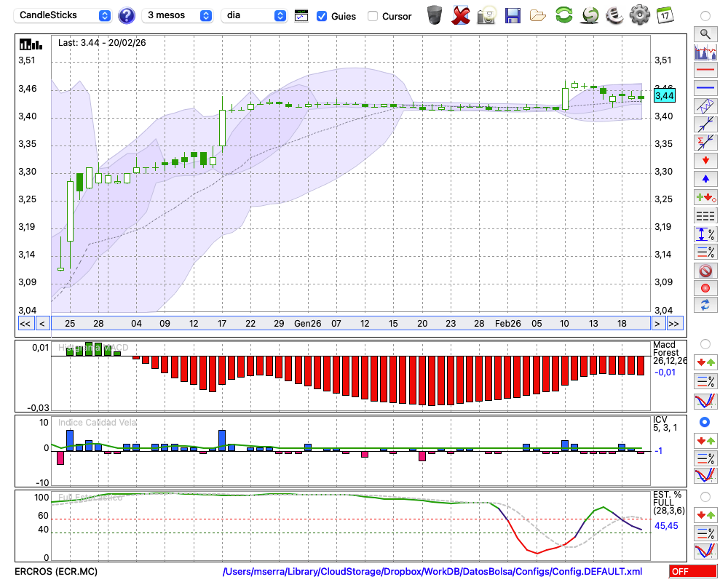
Task: Open the blue question mark help
Action: click(x=127, y=15)
